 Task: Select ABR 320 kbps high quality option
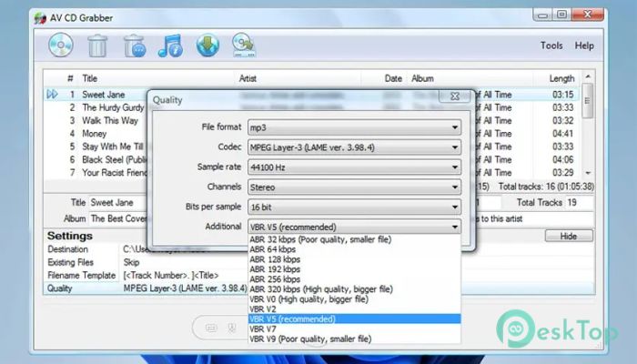point(354,289)
